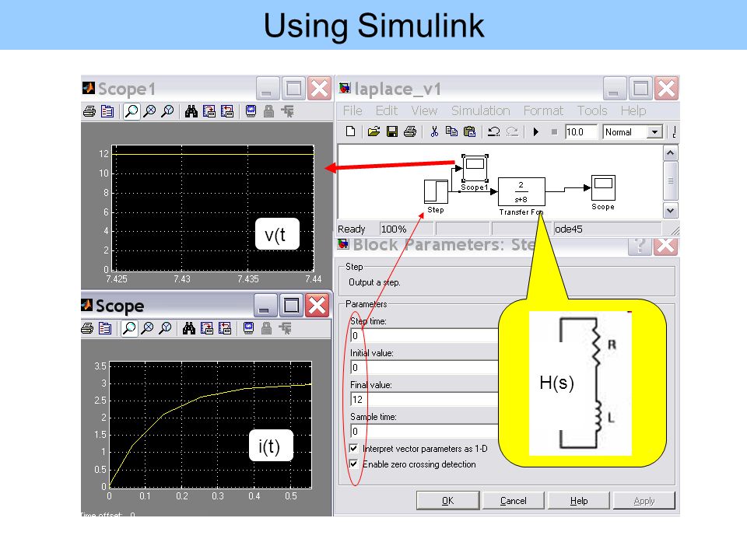Select the Scope block in model
747x560 pixels.
603,187
